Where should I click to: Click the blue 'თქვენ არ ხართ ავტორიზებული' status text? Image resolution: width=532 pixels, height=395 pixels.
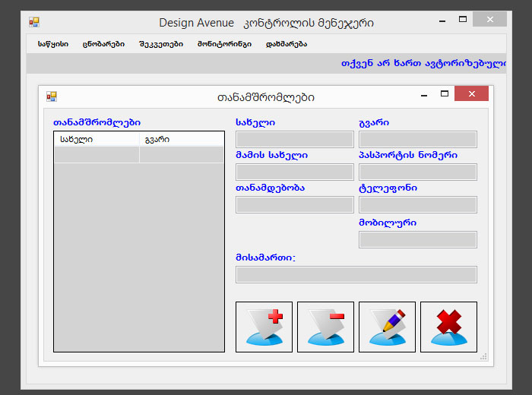click(x=423, y=63)
